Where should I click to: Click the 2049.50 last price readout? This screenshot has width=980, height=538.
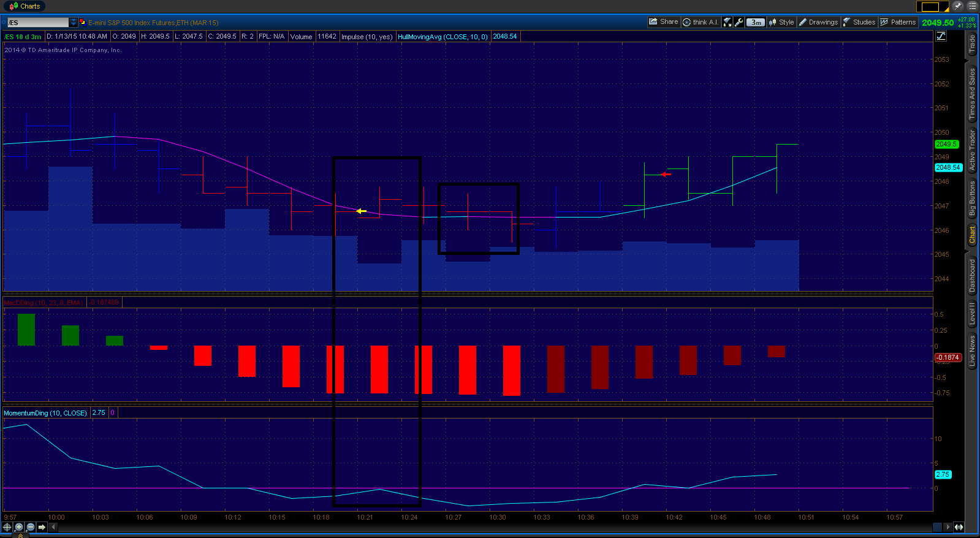coord(938,23)
